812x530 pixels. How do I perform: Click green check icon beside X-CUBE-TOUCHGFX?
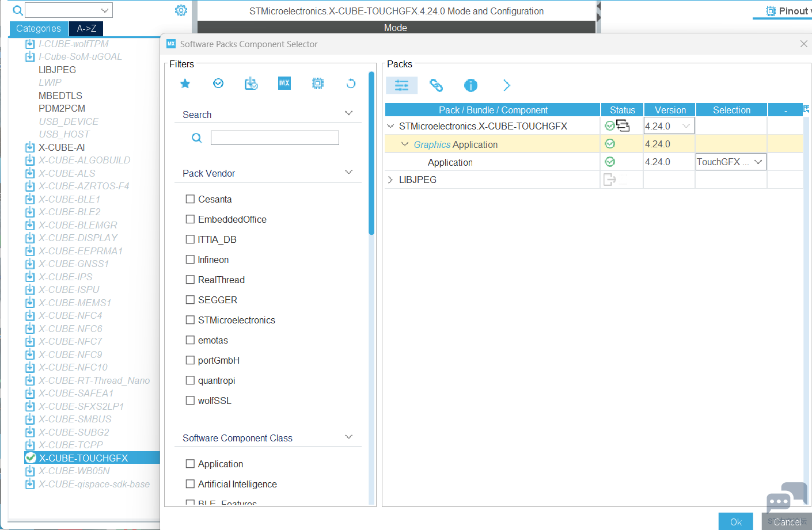[x=31, y=458]
